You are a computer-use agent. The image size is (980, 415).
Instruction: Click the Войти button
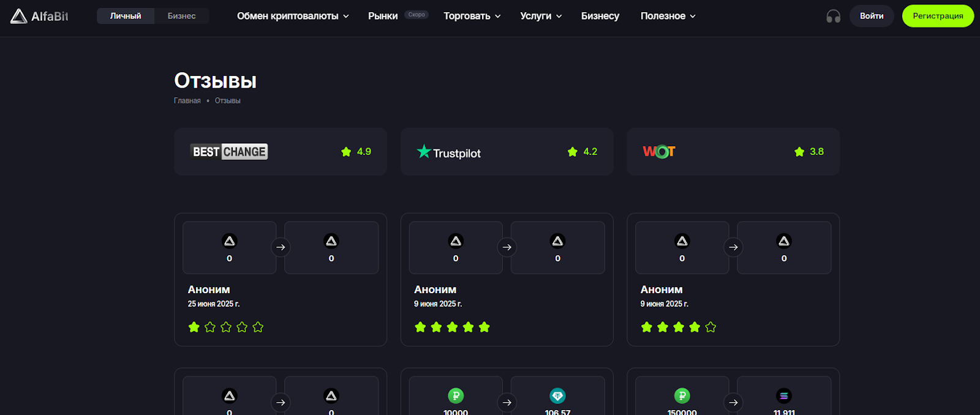point(872,16)
